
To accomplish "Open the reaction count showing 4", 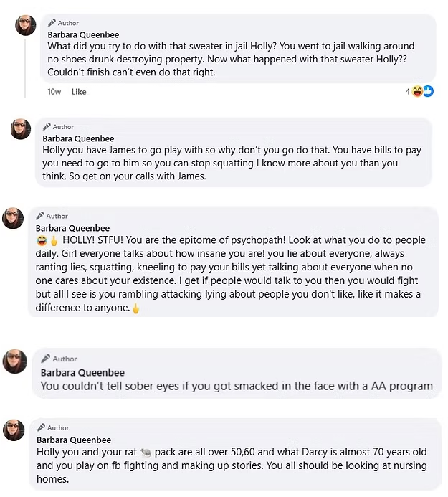I will click(x=407, y=92).
